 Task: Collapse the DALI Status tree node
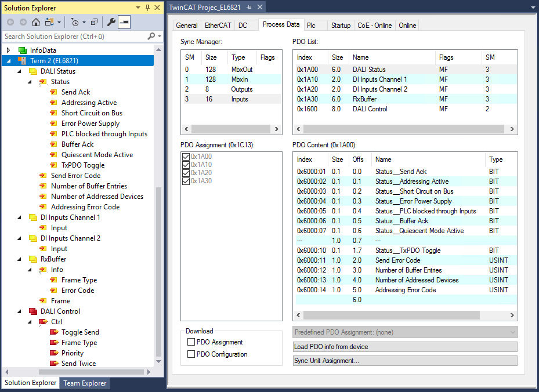tap(20, 71)
